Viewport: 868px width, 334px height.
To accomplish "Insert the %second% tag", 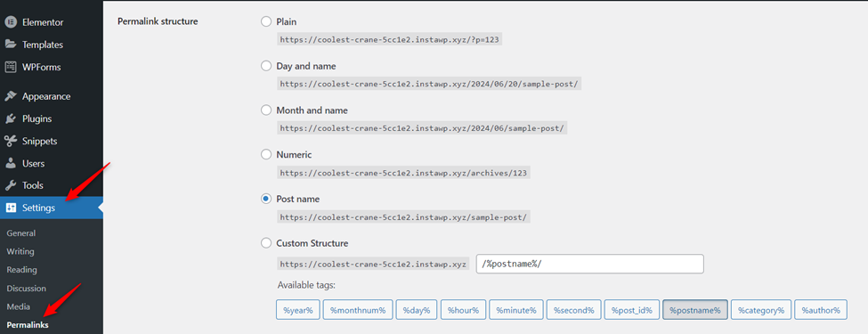I will tap(573, 310).
